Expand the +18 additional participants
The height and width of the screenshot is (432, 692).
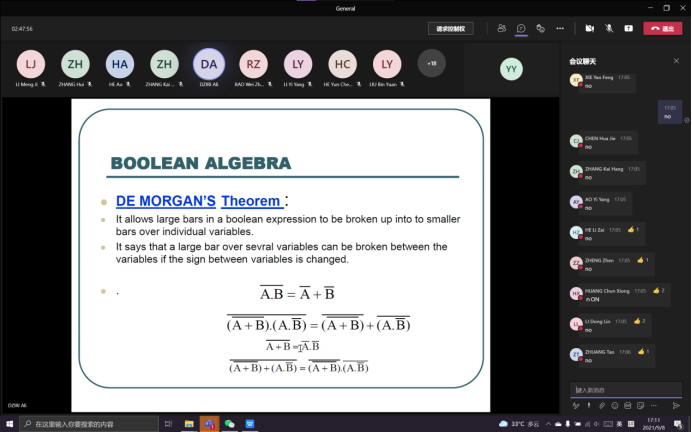(x=431, y=63)
